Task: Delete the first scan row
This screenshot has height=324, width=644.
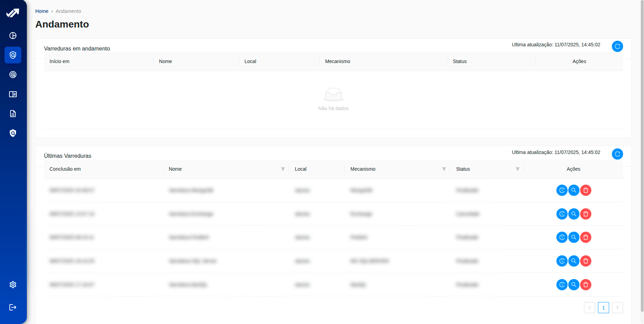Action: pos(586,190)
